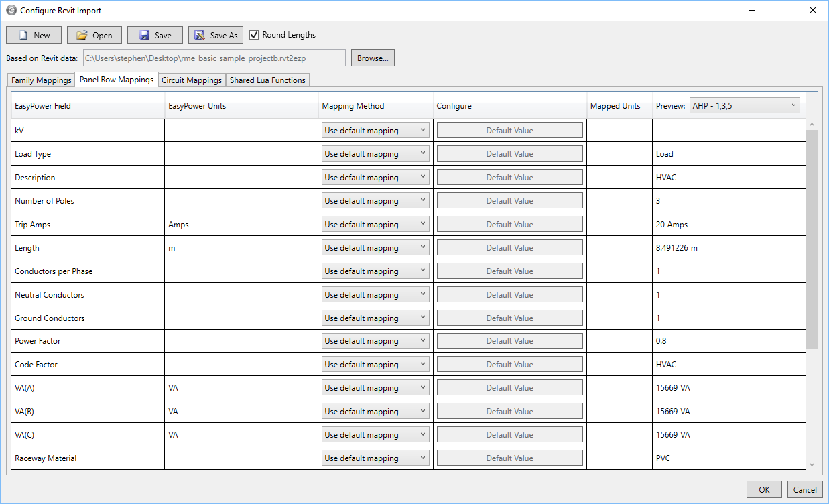Open the Circuit Mappings tab
Screen dimensions: 829x504
pyautogui.click(x=192, y=80)
